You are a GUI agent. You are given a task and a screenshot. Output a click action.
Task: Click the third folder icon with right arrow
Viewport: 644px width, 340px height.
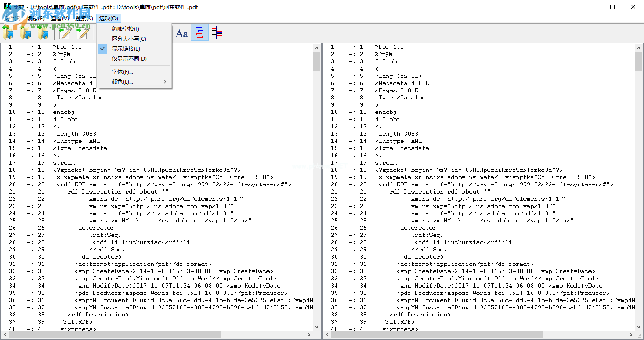[x=43, y=33]
